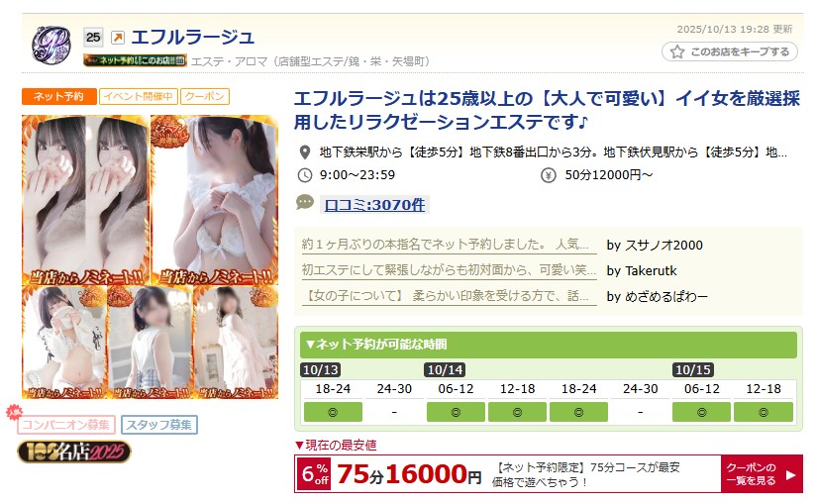Click the 100名店2025 badge
Image resolution: width=816 pixels, height=504 pixels.
point(74,452)
